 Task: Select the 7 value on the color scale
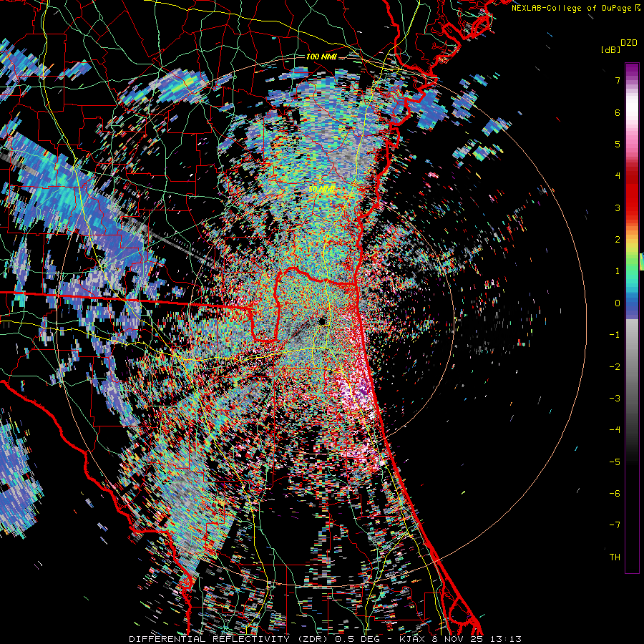click(618, 80)
